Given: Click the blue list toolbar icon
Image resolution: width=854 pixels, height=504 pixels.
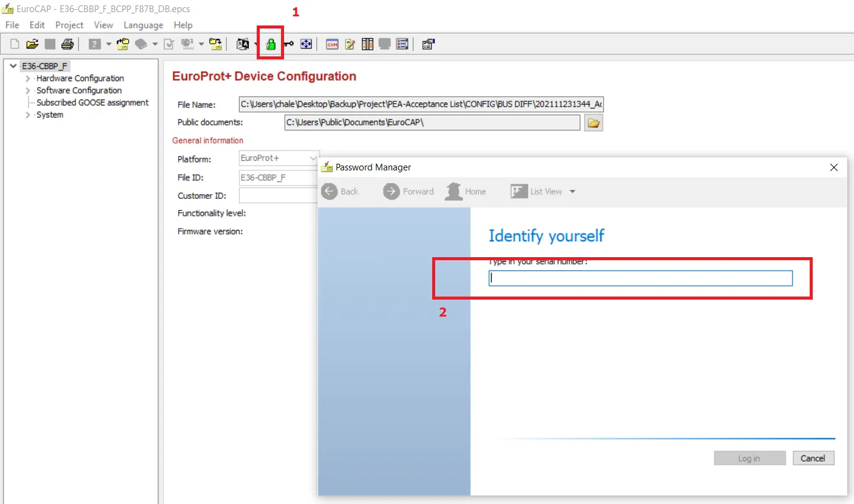Looking at the screenshot, I should (402, 44).
